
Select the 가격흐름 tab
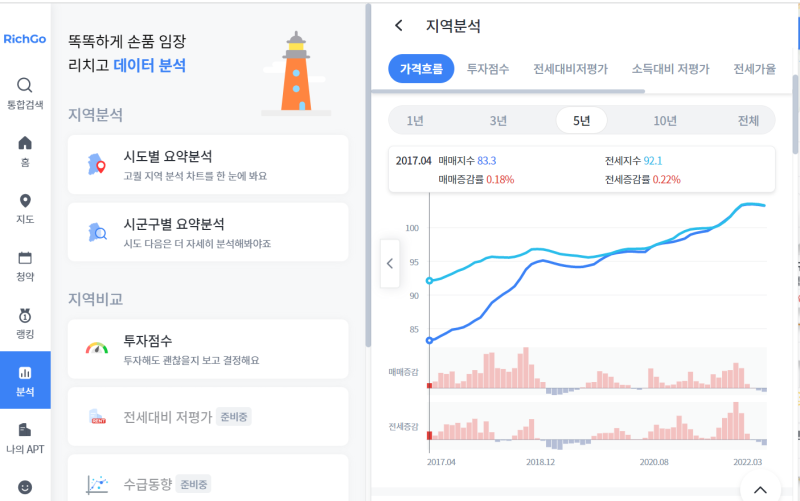421,69
